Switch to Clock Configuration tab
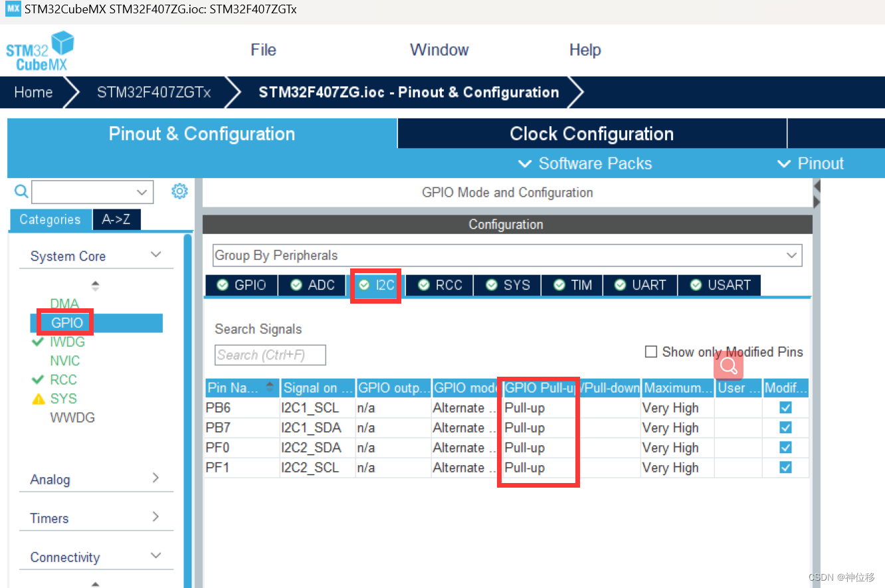885x588 pixels. click(592, 134)
